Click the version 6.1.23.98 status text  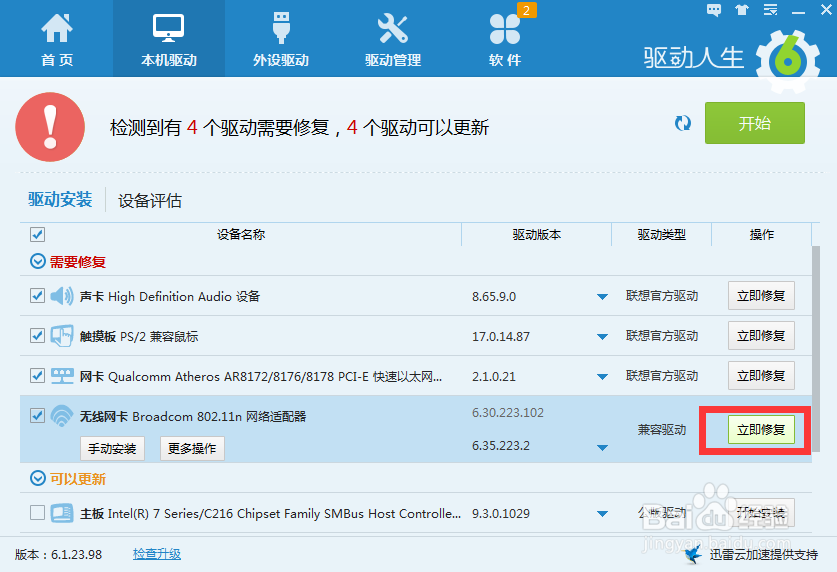pos(59,554)
